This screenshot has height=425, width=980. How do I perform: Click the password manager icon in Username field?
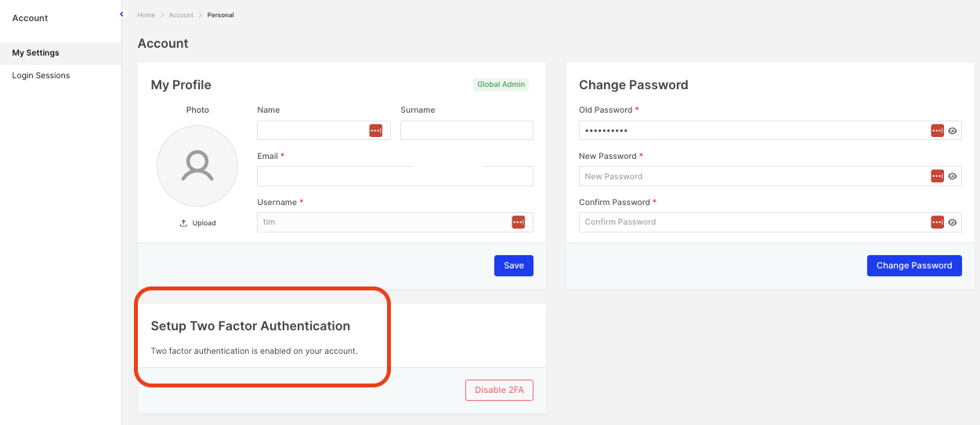tap(518, 222)
